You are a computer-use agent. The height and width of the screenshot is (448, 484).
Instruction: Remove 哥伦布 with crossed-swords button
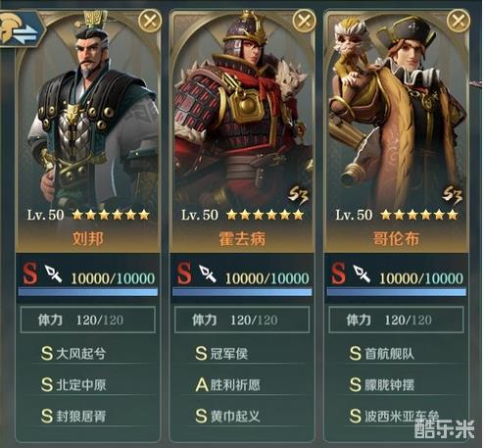pyautogui.click(x=459, y=21)
